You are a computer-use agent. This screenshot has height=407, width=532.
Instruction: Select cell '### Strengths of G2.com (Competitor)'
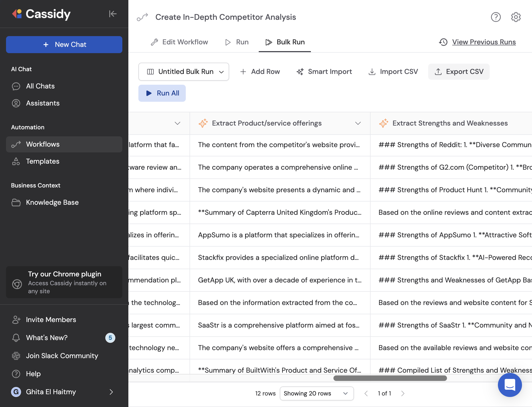[x=451, y=167]
